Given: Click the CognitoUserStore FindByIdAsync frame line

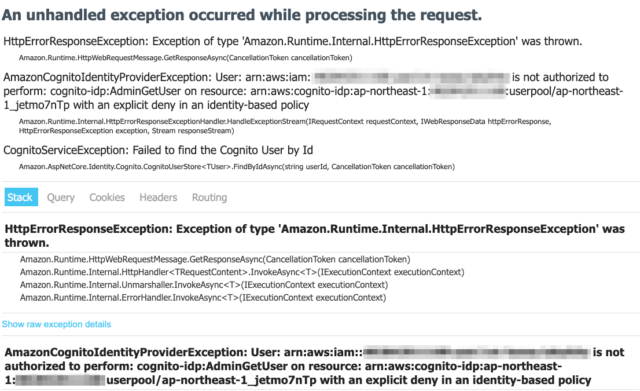Looking at the screenshot, I should click(237, 167).
